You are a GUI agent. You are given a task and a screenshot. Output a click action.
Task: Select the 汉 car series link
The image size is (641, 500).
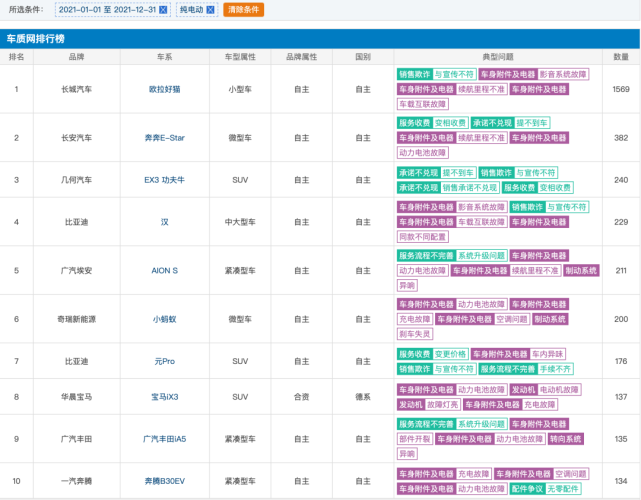point(165,222)
